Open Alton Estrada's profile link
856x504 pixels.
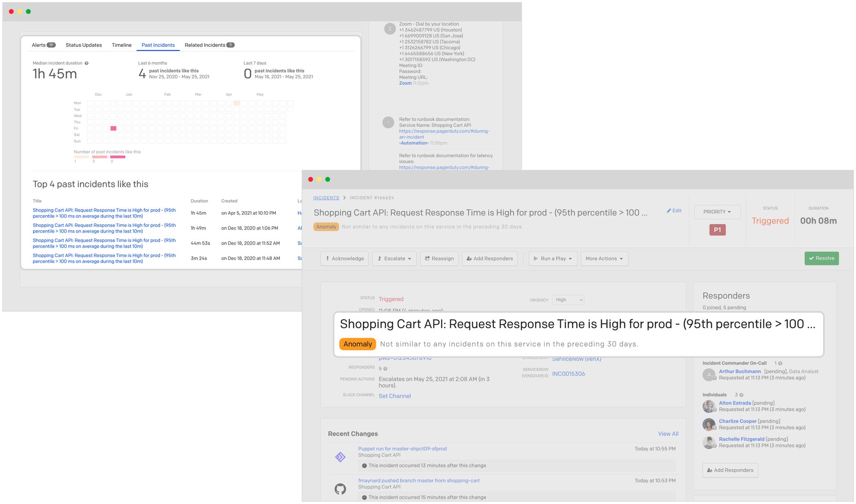(735, 403)
